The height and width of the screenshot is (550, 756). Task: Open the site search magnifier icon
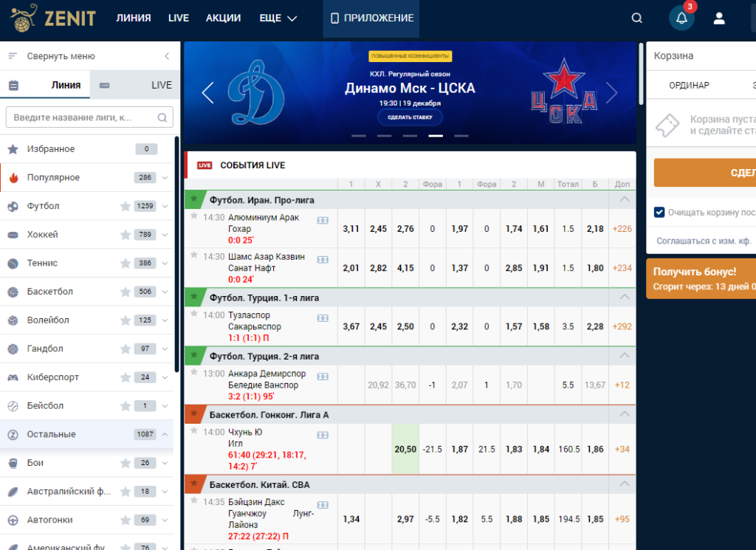click(x=637, y=18)
